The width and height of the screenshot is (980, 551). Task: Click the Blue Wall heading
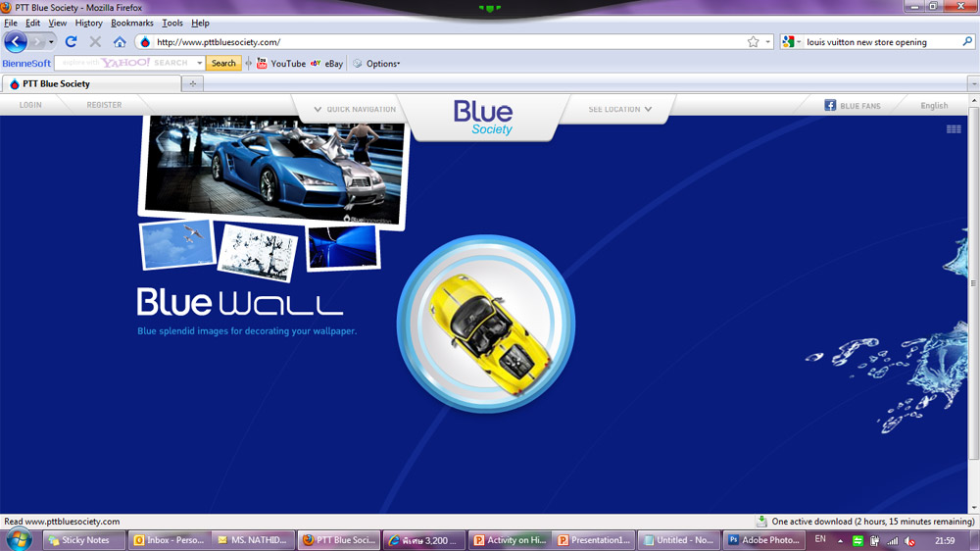(x=240, y=303)
